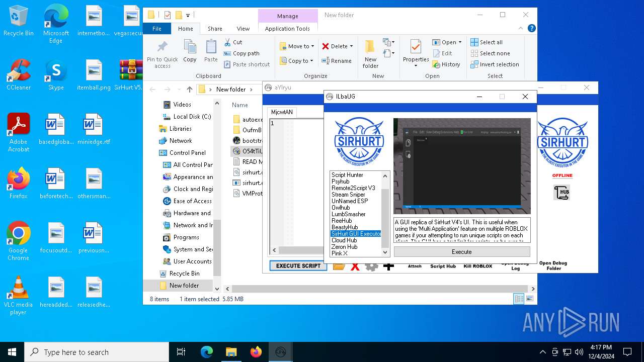Click the Up arrow in Explorer navigation
Screen dimensions: 644x362
click(189, 89)
